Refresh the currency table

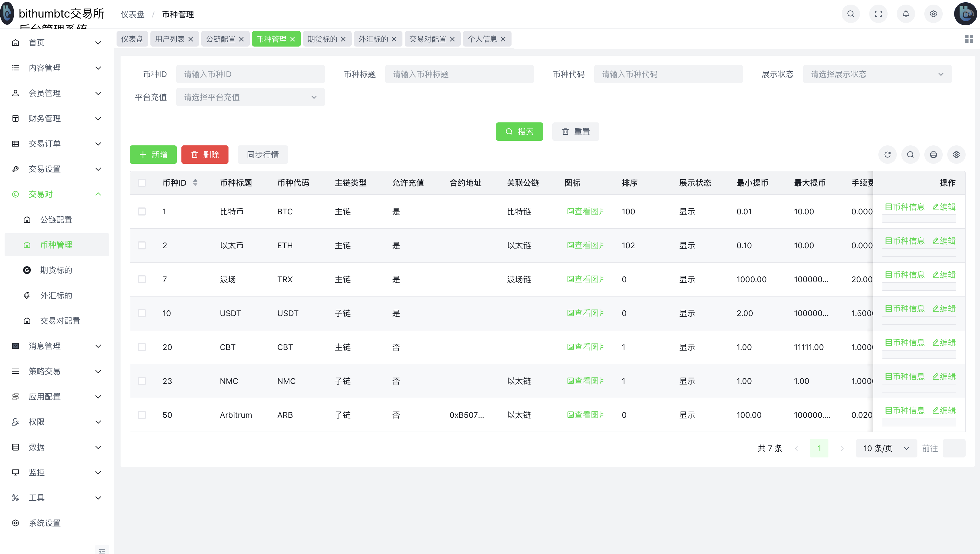tap(888, 155)
